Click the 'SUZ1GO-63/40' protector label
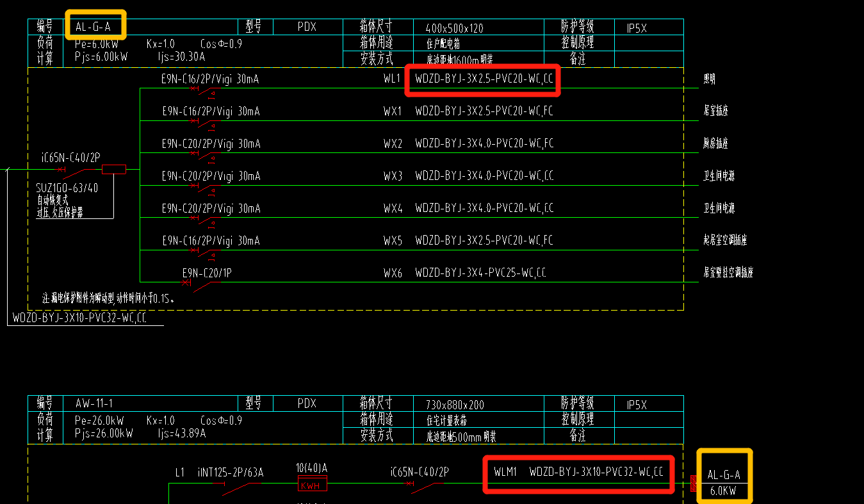The height and width of the screenshot is (504, 864). (67, 189)
